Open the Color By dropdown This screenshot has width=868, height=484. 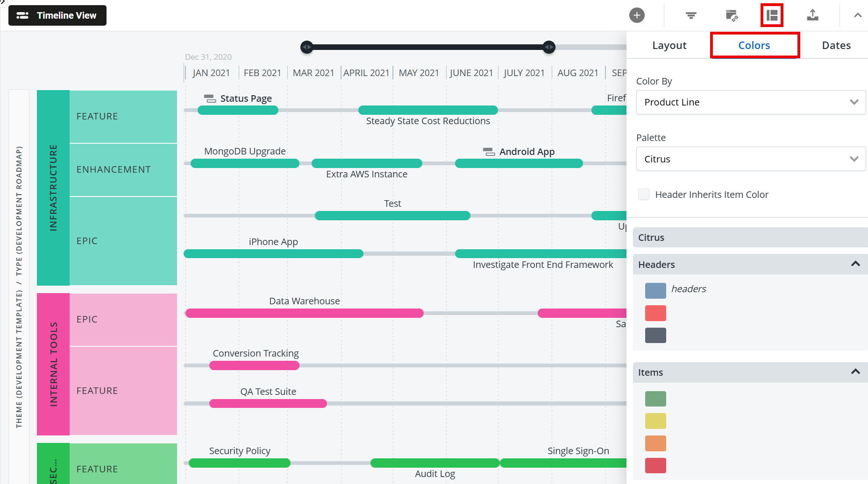(750, 102)
